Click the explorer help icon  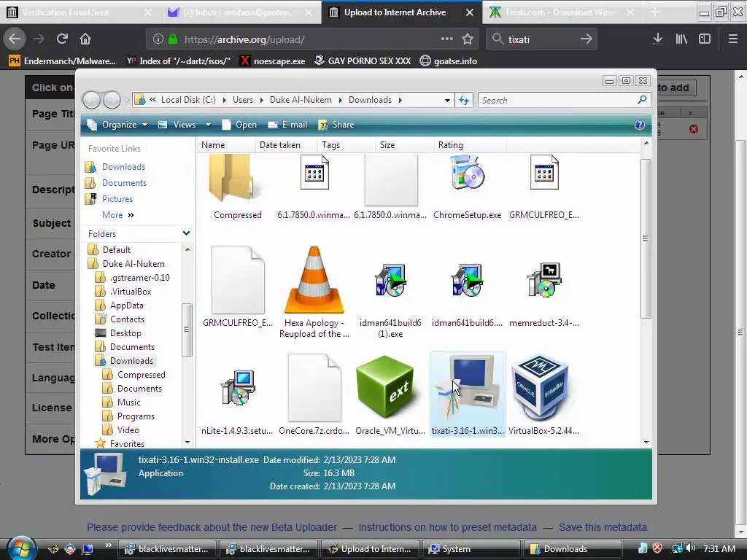(639, 125)
